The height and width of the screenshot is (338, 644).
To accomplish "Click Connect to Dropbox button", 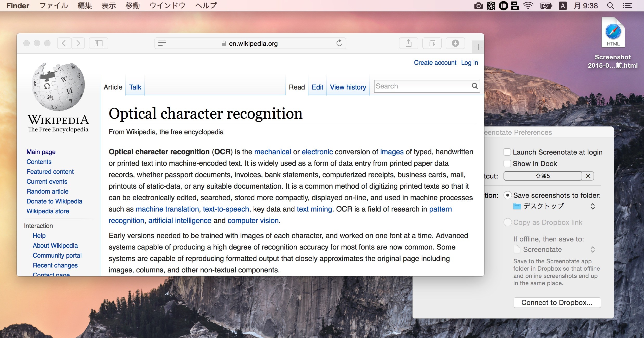I will click(557, 303).
